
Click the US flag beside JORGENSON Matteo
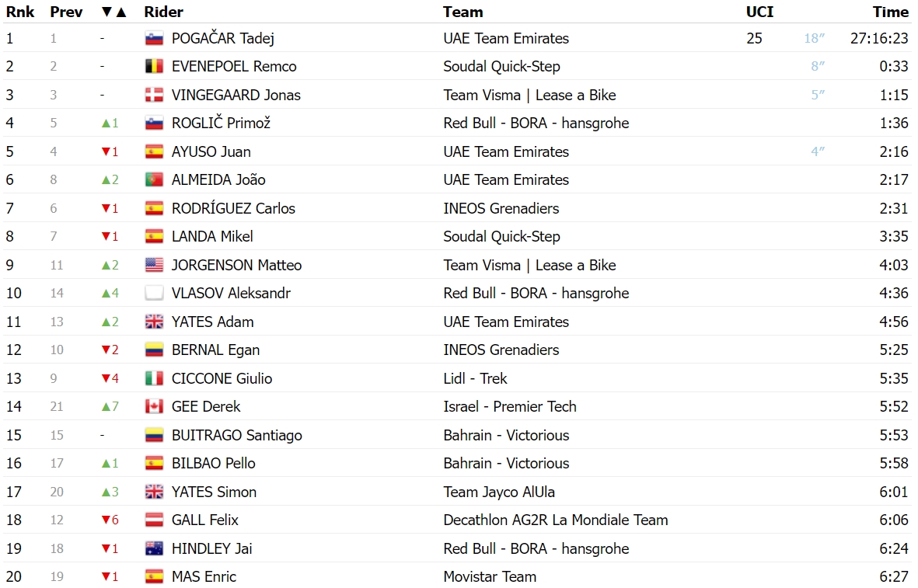pyautogui.click(x=154, y=266)
